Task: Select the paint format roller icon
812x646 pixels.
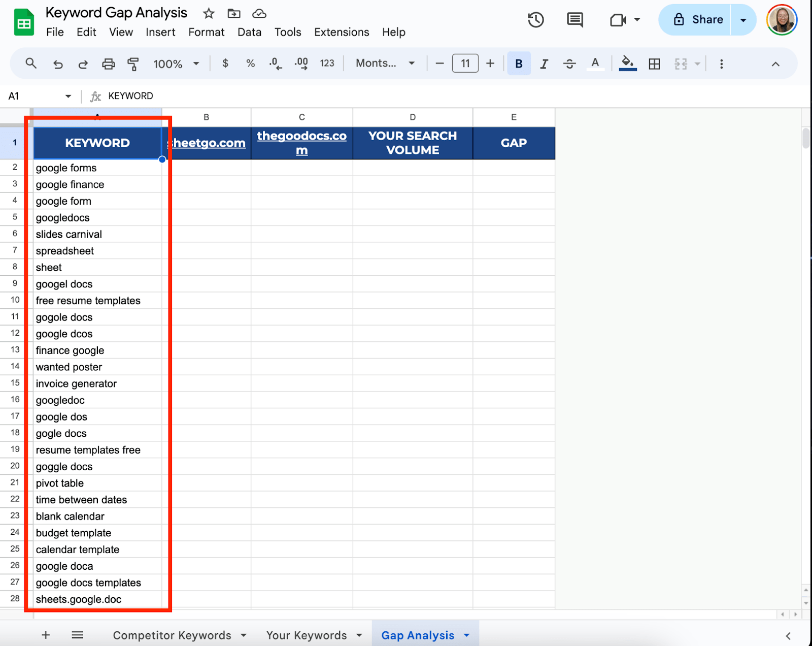Action: [133, 64]
